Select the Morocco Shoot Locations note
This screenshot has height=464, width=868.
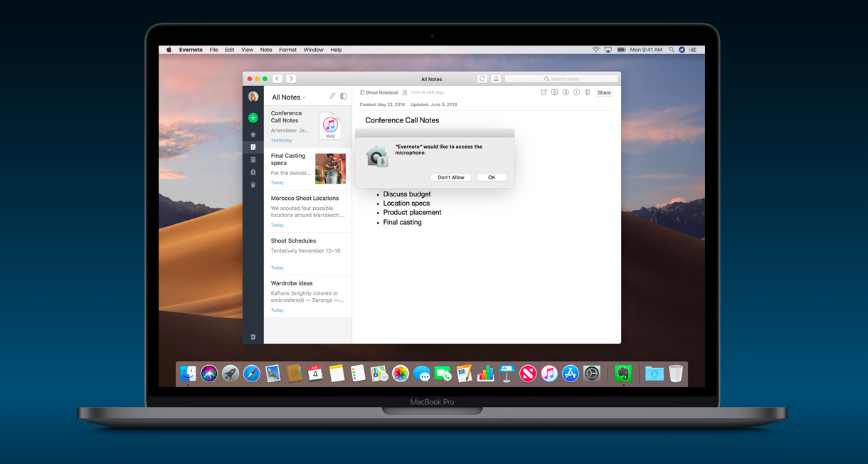pyautogui.click(x=308, y=211)
